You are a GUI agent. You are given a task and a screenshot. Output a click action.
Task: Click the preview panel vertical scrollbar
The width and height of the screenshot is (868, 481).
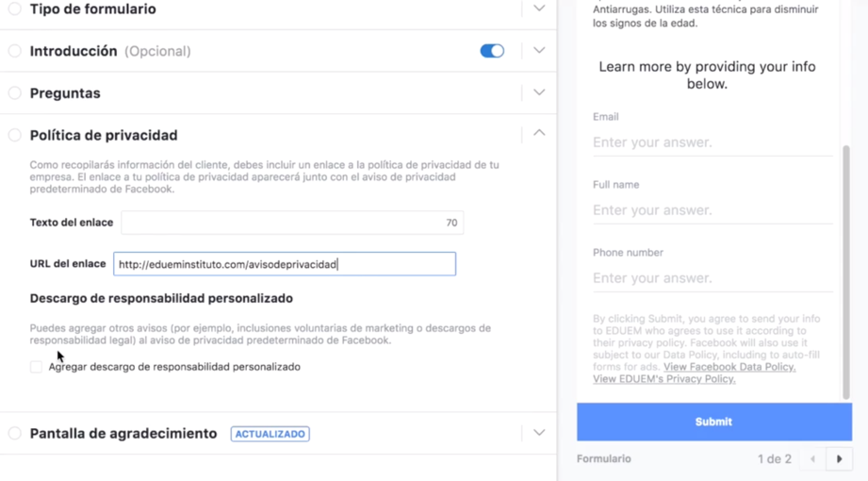coord(845,272)
